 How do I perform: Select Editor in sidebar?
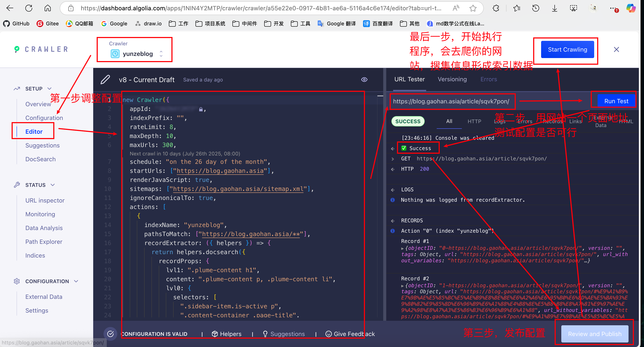pos(34,132)
